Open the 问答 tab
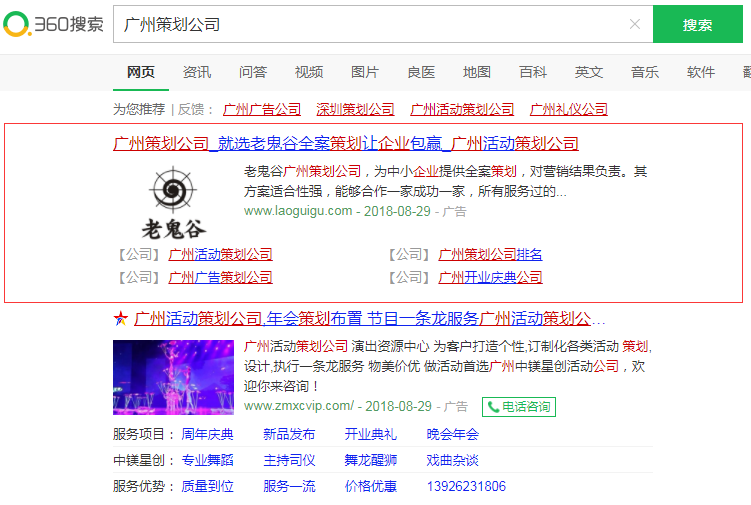 tap(253, 72)
